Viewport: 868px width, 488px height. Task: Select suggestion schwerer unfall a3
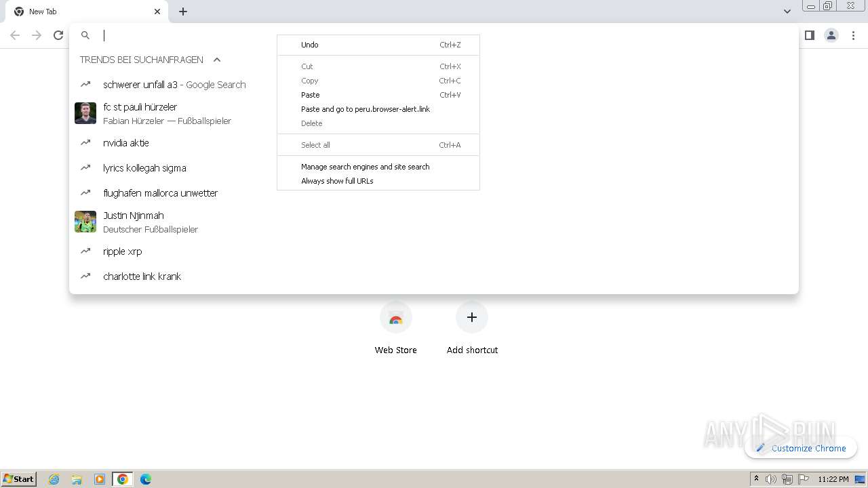434,85
